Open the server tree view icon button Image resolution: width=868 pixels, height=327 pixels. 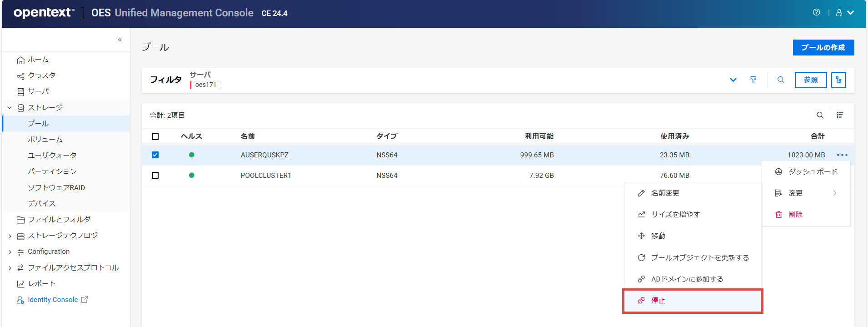click(x=838, y=80)
